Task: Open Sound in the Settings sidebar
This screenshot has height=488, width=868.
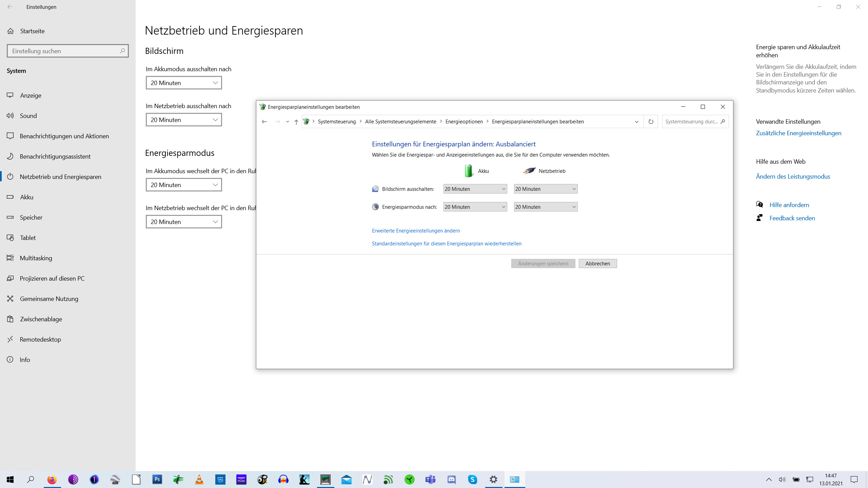Action: (x=28, y=116)
